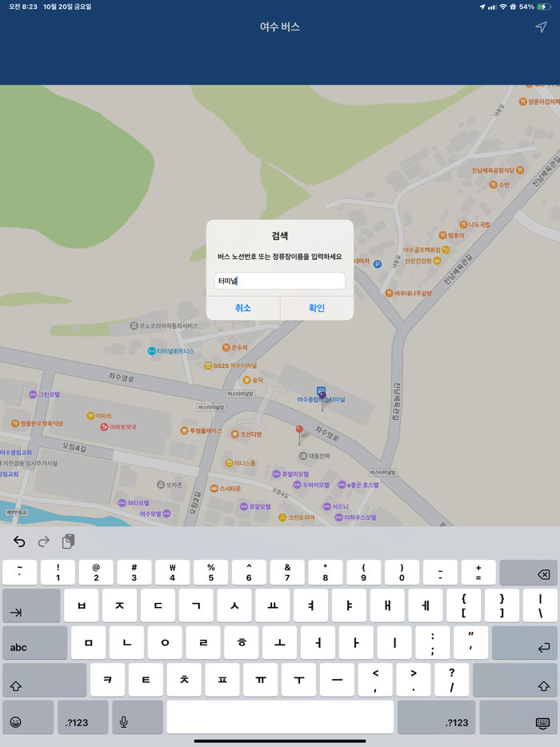This screenshot has height=747, width=560.
Task: Open GS25 여수터미널 store marker
Action: 230,366
